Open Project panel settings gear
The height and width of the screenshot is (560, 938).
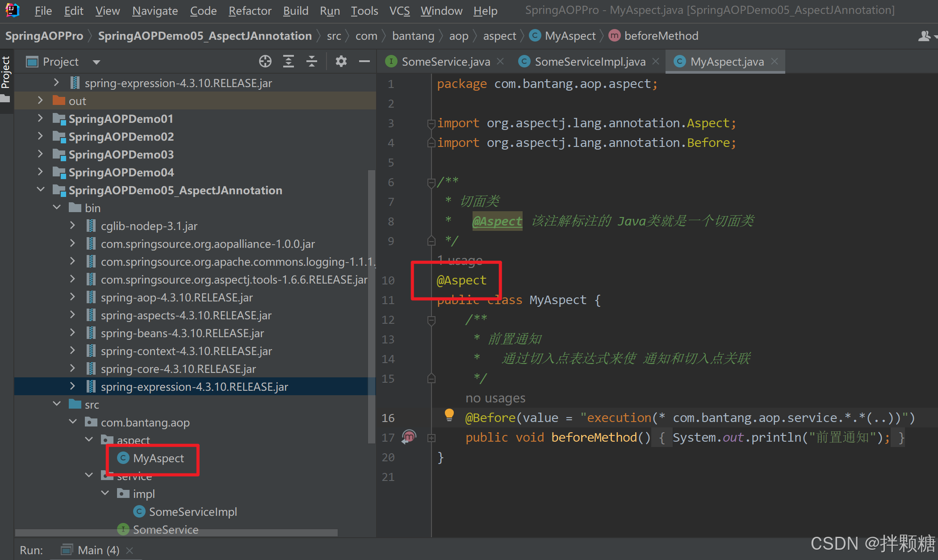coord(341,61)
